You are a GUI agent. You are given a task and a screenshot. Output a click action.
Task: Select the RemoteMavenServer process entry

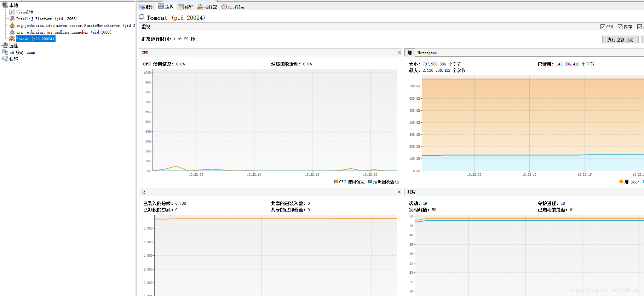[75, 25]
